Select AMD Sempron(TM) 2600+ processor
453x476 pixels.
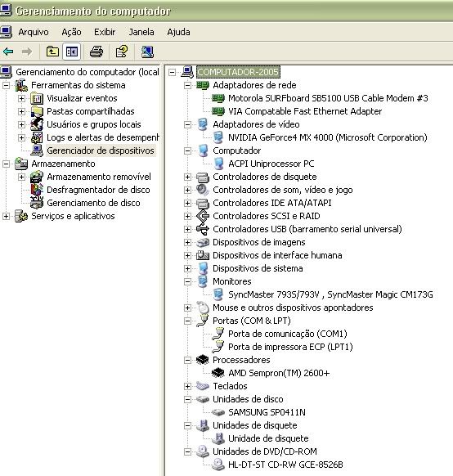(x=279, y=373)
